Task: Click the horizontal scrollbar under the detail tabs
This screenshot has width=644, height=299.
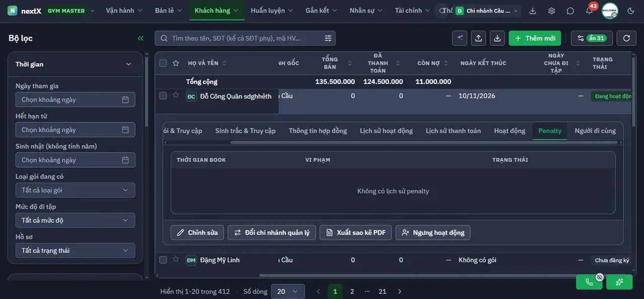Action: point(424,142)
